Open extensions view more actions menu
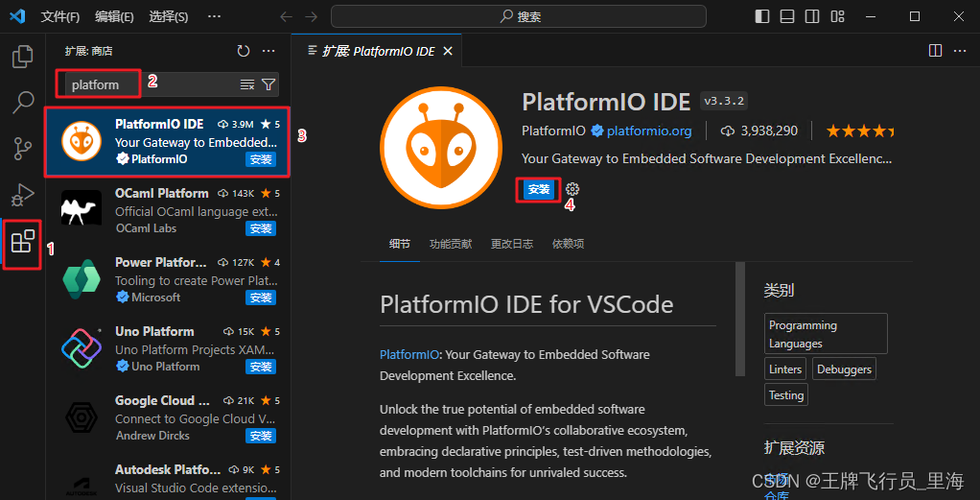The height and width of the screenshot is (500, 980). 268,51
